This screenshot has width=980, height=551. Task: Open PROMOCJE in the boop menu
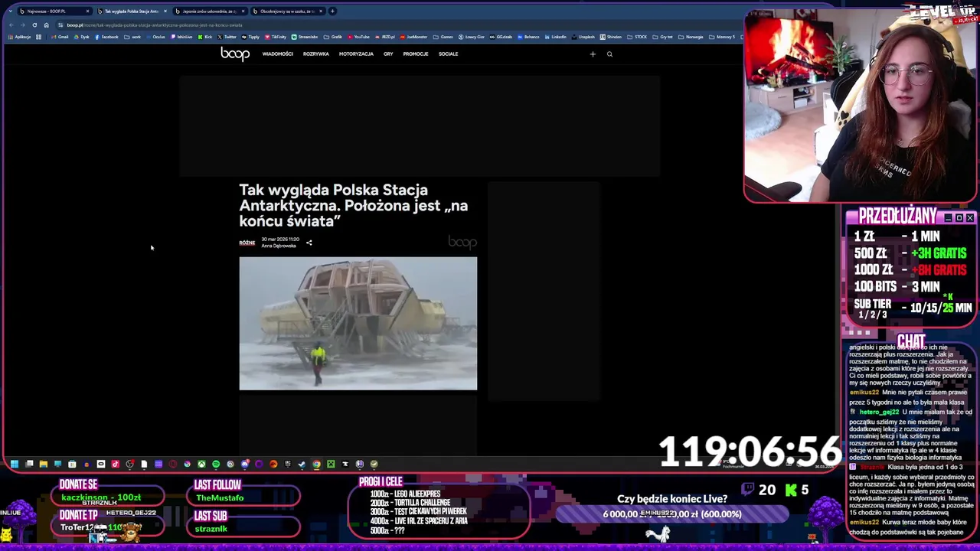416,54
